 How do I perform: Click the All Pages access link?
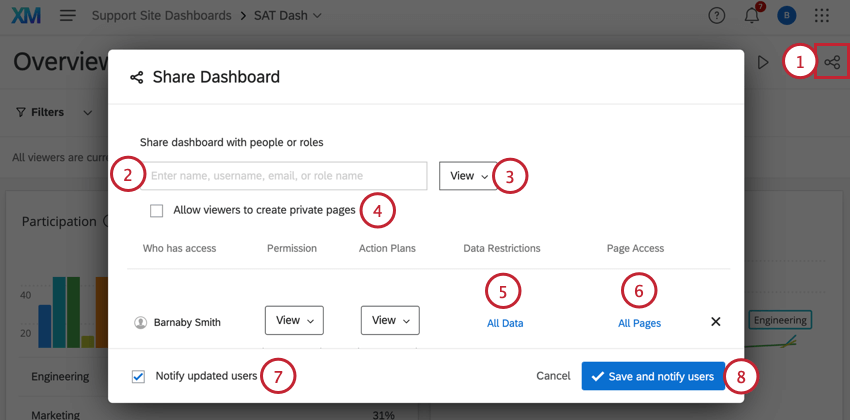[639, 323]
